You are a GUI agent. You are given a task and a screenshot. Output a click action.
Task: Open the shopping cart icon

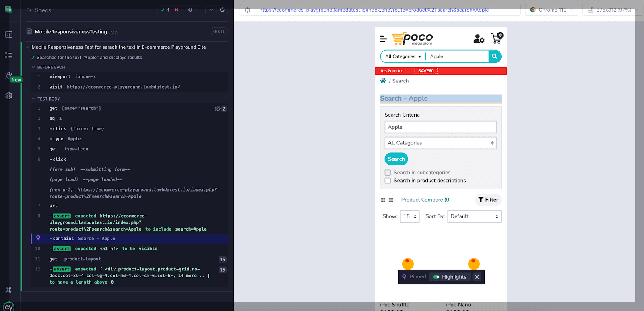coord(497,38)
